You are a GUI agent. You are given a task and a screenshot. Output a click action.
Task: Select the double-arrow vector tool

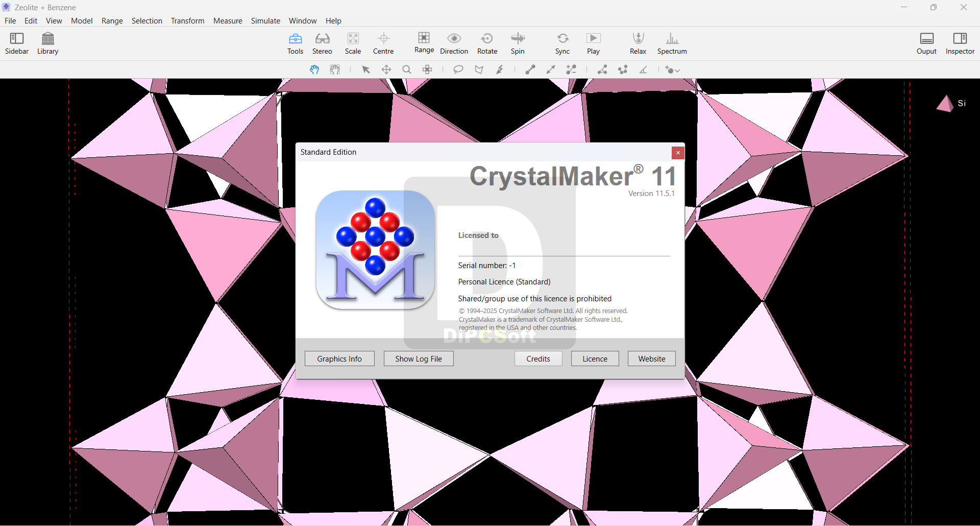(x=551, y=69)
